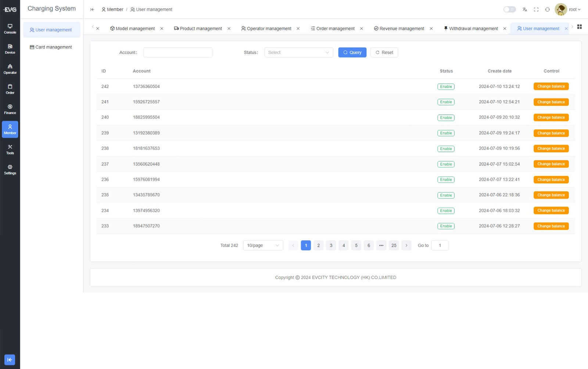Image resolution: width=588 pixels, height=369 pixels.
Task: Click the pagination ellipsis for more pages
Action: (381, 246)
